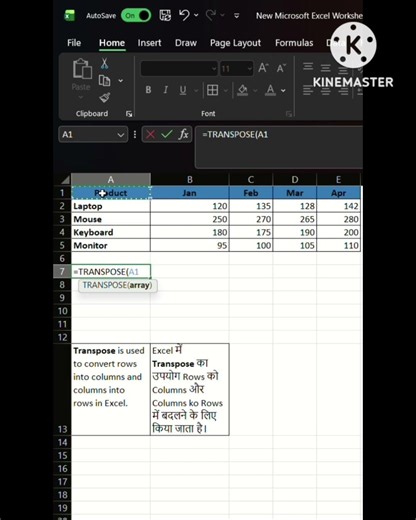The width and height of the screenshot is (416, 520).
Task: Click the Keyboard cell
Action: tap(111, 232)
